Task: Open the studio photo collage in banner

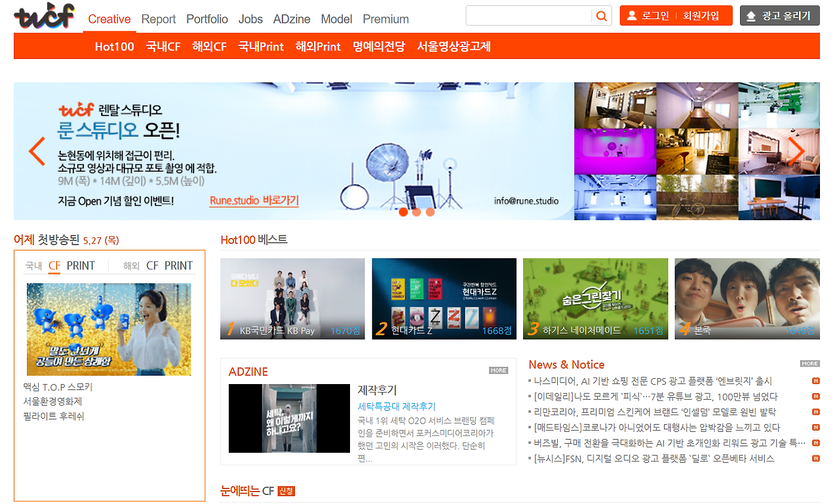Action: 697,151
